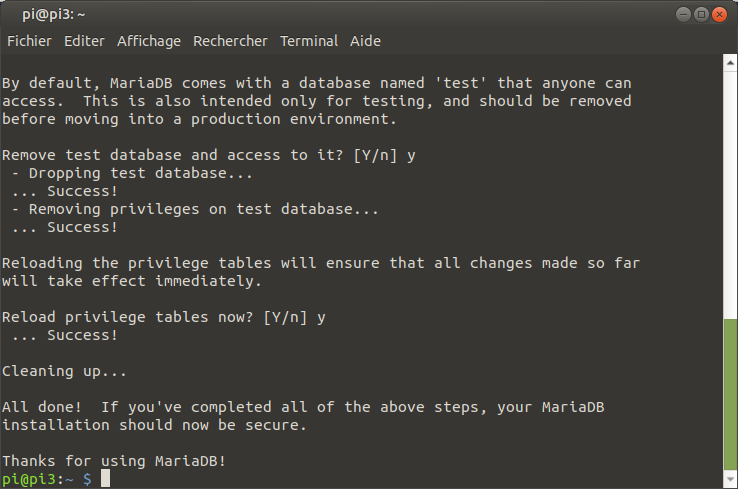Open the Terminal menu
The width and height of the screenshot is (738, 489).
coord(309,41)
